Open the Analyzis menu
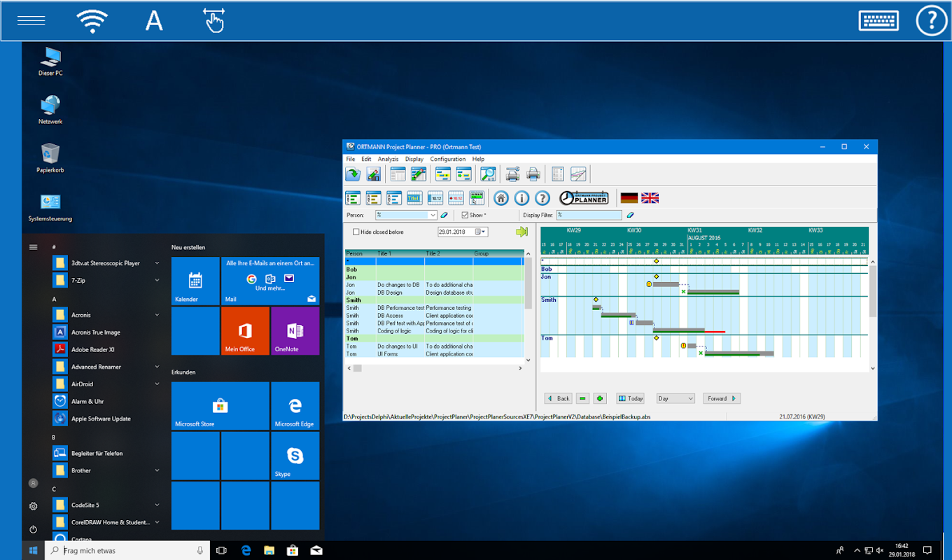This screenshot has width=952, height=560. (388, 159)
